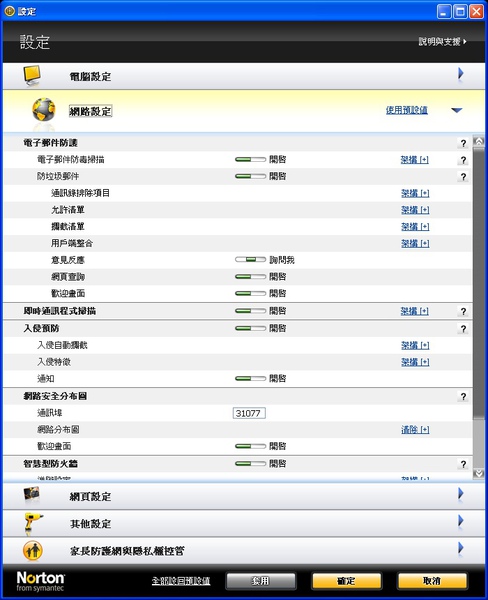Open 架構 for 攔截清單

(x=415, y=227)
